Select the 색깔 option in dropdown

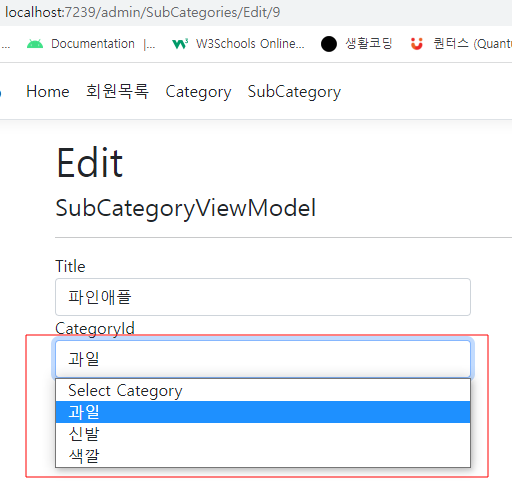click(263, 456)
